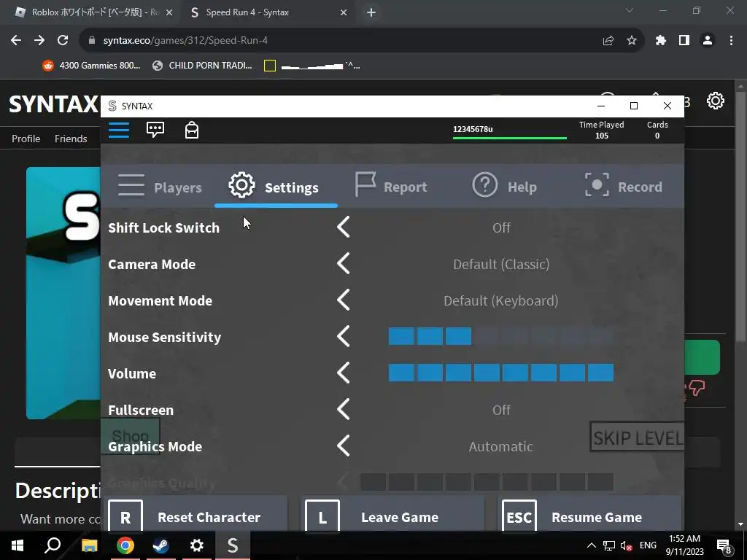Viewport: 747px width, 560px height.
Task: Click the SKIP LEVEL button
Action: tap(638, 437)
